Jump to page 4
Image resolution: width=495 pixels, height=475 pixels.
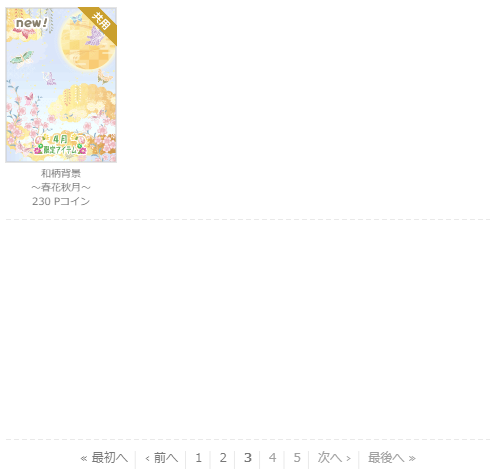click(x=272, y=458)
